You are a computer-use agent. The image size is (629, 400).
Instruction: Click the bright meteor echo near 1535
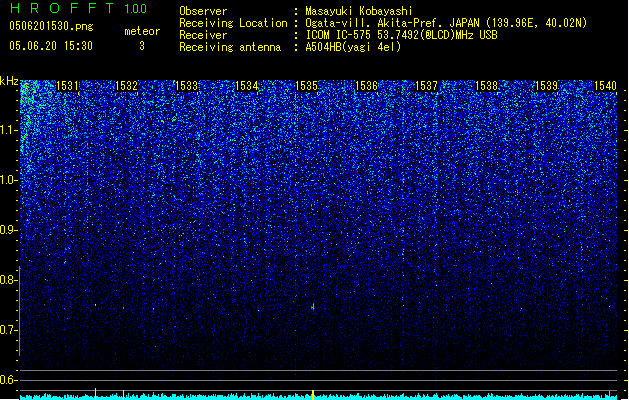313,307
